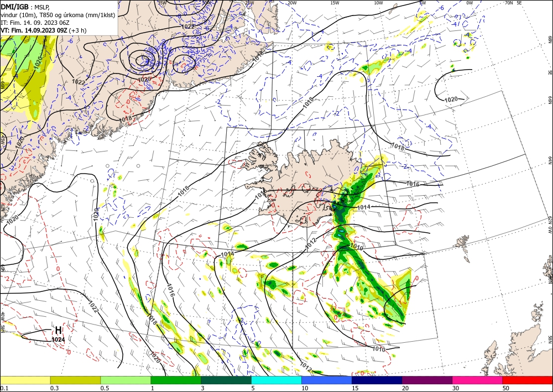Click the 20W longitude label

(x=291, y=2)
